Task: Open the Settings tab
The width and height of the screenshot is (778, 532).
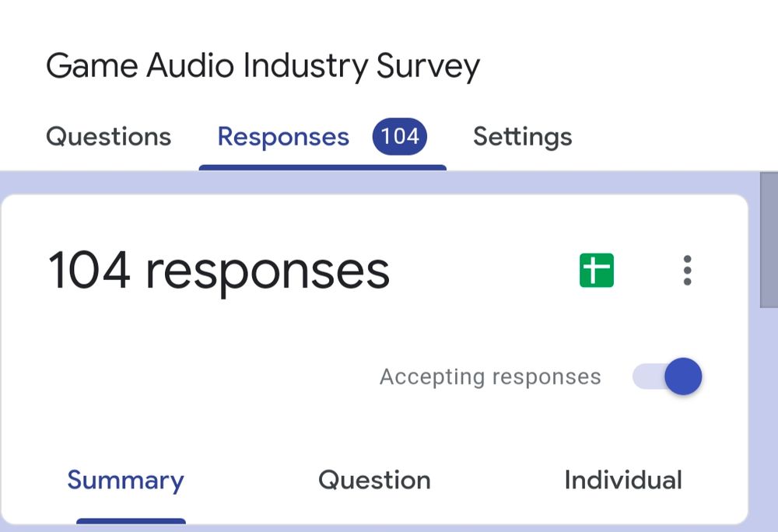Action: (522, 136)
